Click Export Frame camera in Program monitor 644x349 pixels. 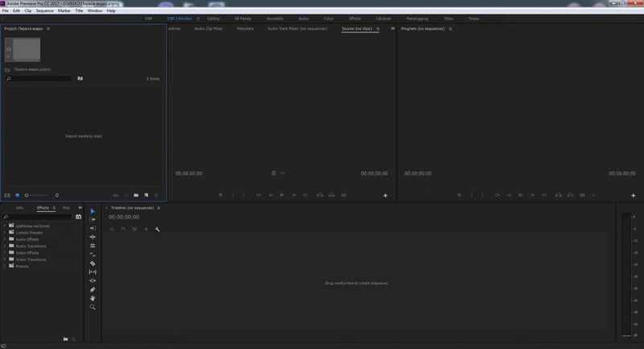click(x=582, y=195)
